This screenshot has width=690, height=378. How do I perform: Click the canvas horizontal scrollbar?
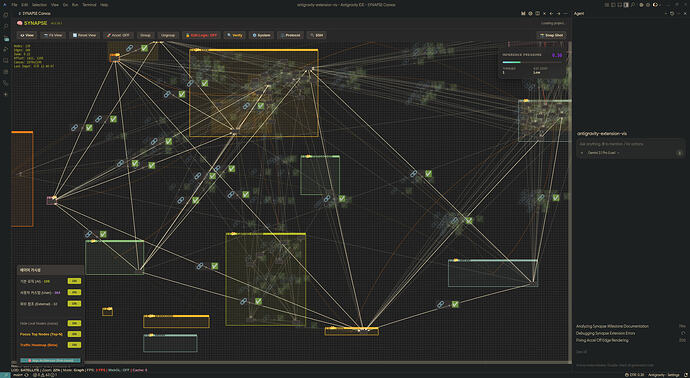(x=290, y=363)
